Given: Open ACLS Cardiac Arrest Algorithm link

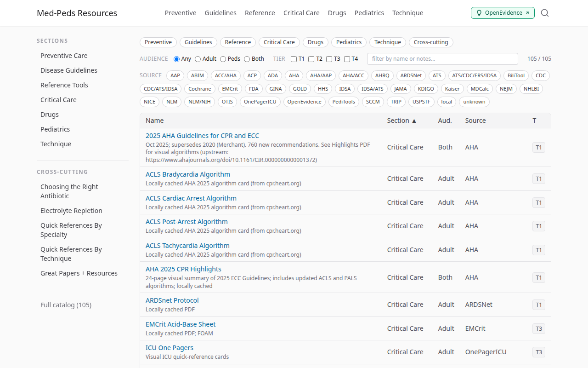Looking at the screenshot, I should pos(191,198).
